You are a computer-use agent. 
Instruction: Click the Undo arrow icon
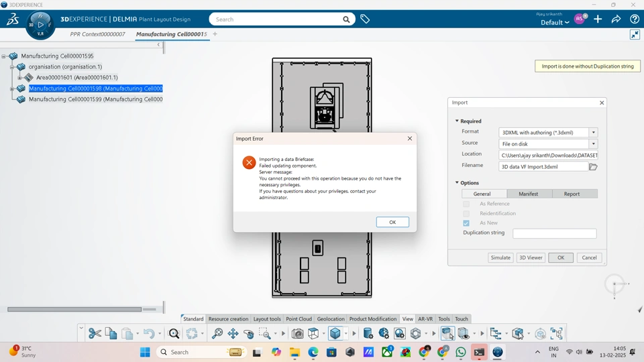pyautogui.click(x=149, y=334)
